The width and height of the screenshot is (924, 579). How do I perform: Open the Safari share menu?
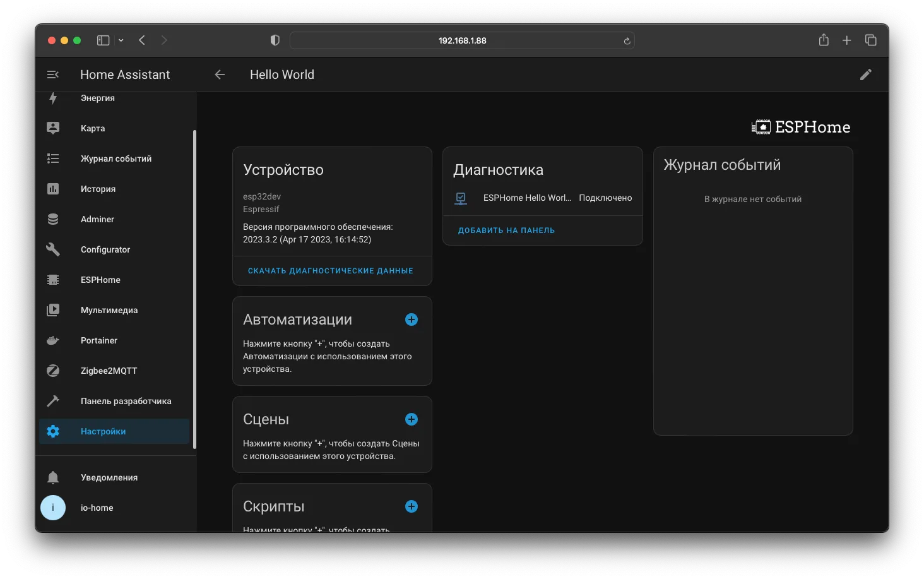coord(824,40)
